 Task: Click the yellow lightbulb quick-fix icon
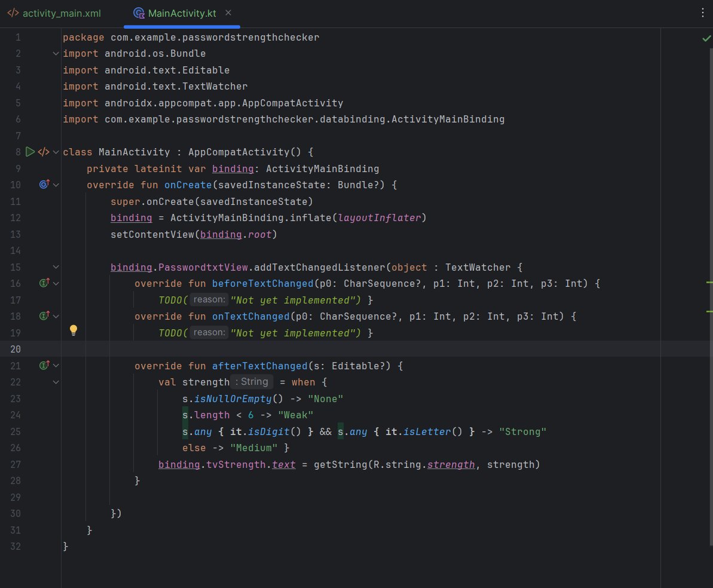73,330
